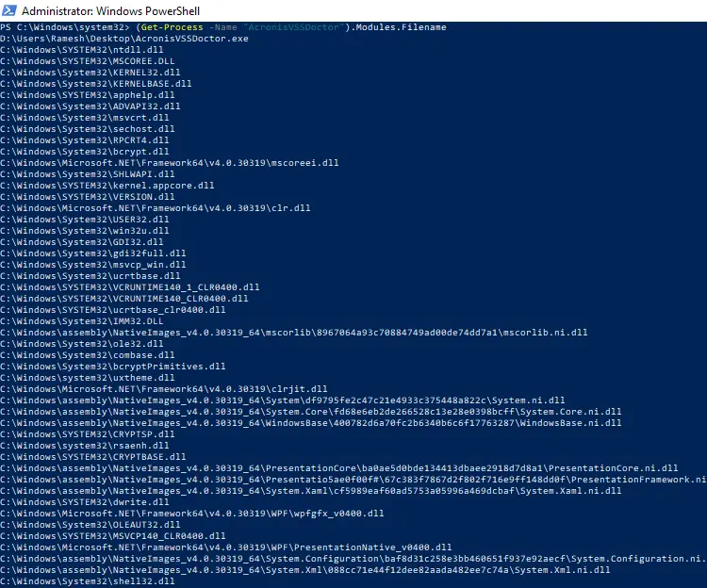Click the System32 ucrtbase.dll line
The width and height of the screenshot is (707, 588).
click(x=90, y=276)
